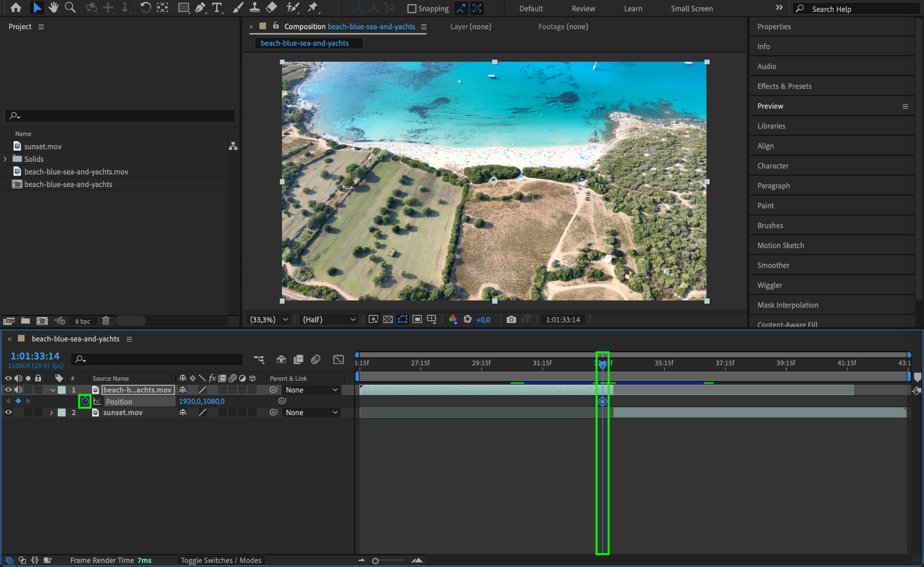Select the Puppet Pin tool
924x567 pixels.
(312, 8)
